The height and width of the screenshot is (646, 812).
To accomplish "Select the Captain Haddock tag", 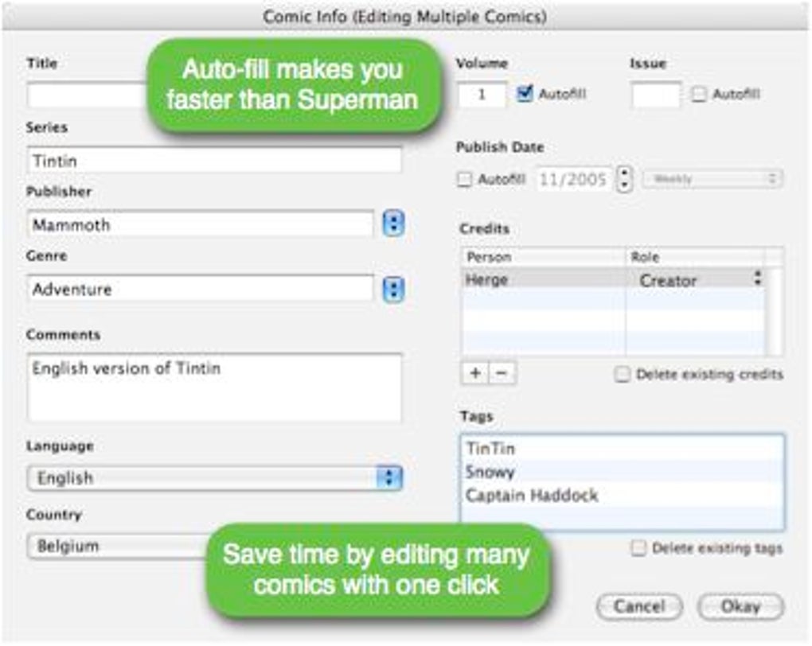I will (x=532, y=496).
